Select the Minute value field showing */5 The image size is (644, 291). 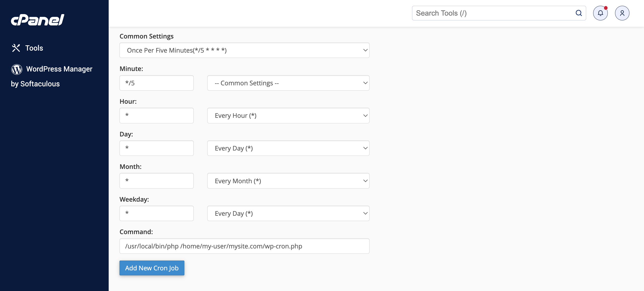[156, 83]
